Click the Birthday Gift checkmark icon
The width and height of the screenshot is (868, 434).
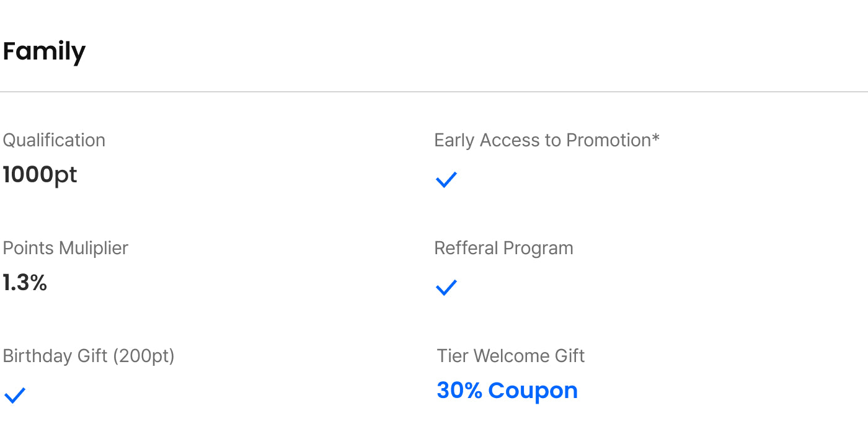(x=15, y=396)
